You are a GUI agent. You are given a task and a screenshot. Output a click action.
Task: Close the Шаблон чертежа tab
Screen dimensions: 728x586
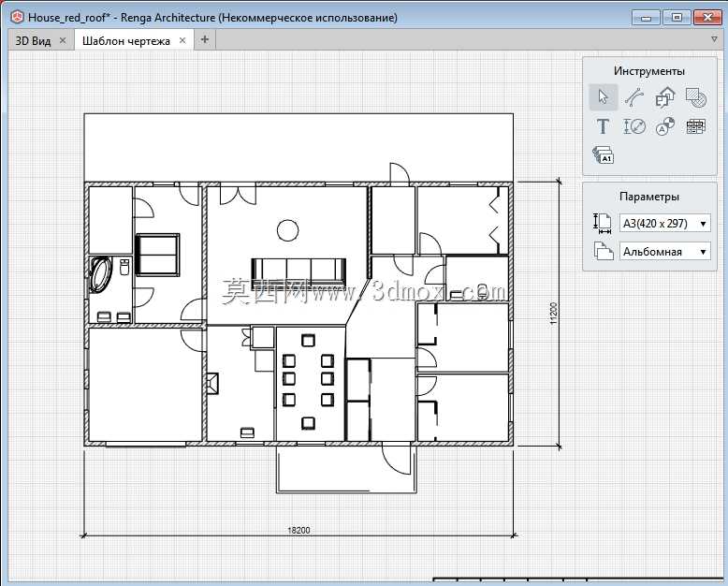click(182, 40)
